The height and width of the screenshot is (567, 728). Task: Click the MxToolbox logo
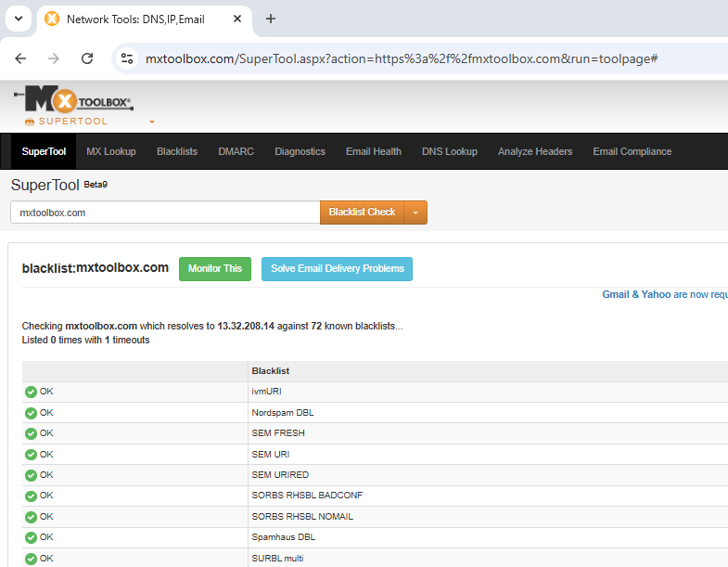point(73,98)
